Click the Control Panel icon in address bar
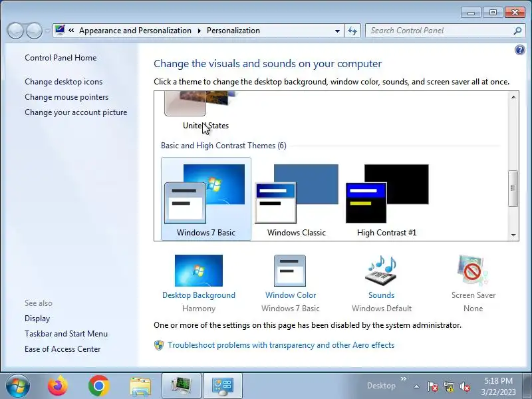Screen dimensions: 532x399 (60, 30)
